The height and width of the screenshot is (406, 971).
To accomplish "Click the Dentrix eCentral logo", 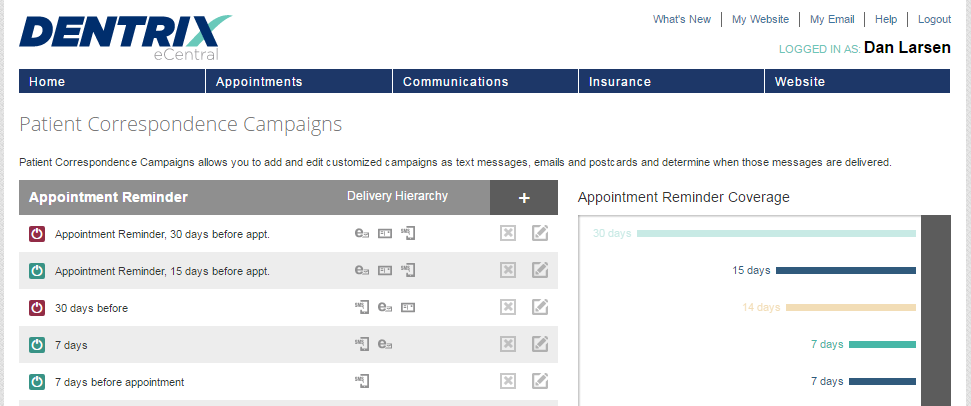I will click(x=125, y=37).
